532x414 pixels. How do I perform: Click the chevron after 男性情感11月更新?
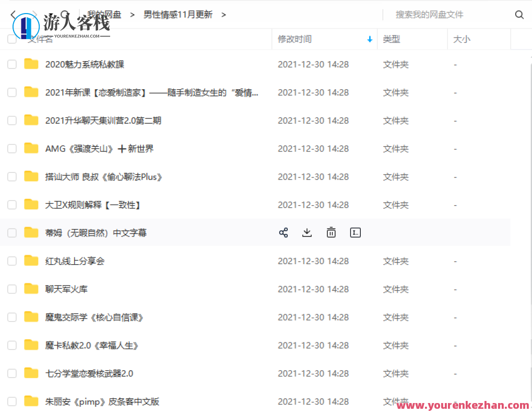[223, 15]
